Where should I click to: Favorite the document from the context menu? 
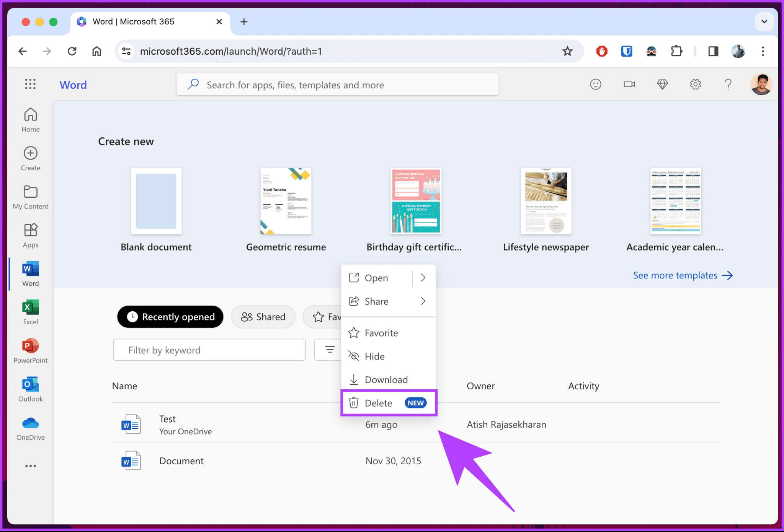[381, 333]
